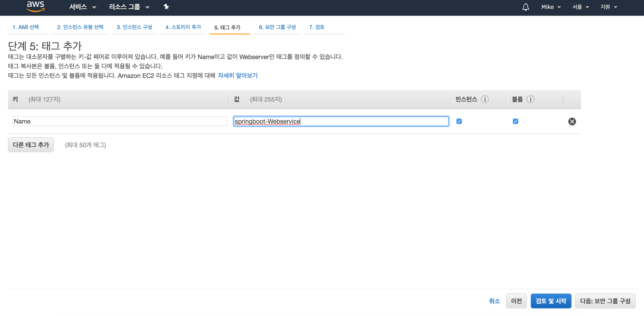
Task: Switch to 6. 보안 그룹 구성 tab
Action: pyautogui.click(x=277, y=27)
